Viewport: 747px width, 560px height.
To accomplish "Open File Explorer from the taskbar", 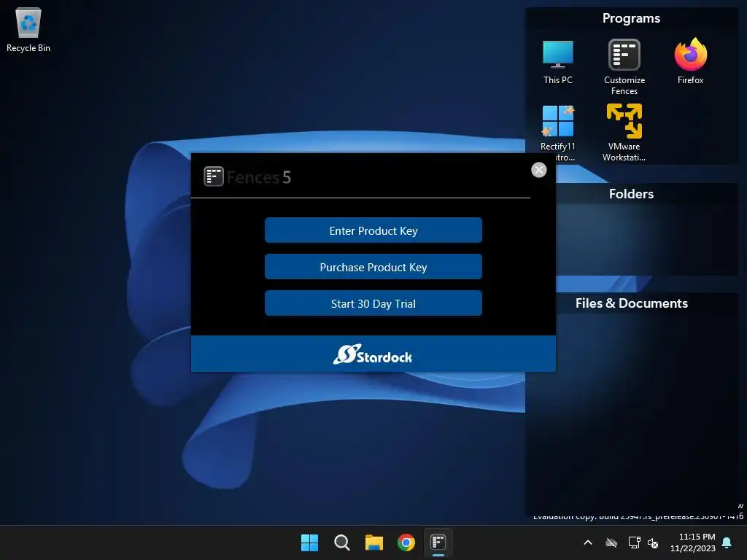I will pyautogui.click(x=374, y=542).
